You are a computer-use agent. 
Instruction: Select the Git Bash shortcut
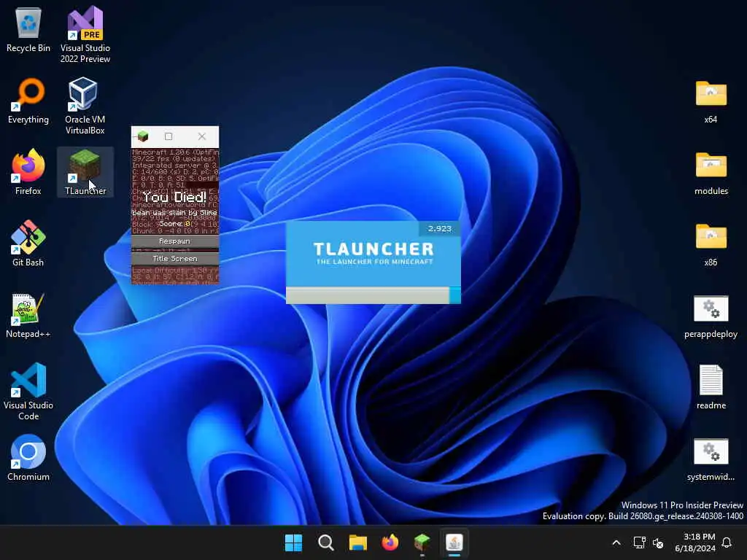28,244
